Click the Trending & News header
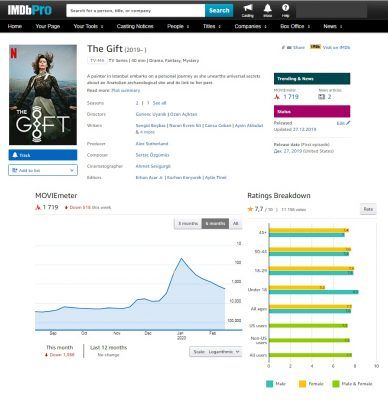 [x=312, y=79]
